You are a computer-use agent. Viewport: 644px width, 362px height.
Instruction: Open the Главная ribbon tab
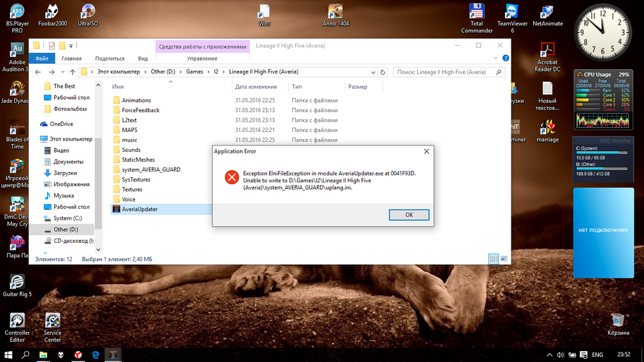(x=71, y=59)
